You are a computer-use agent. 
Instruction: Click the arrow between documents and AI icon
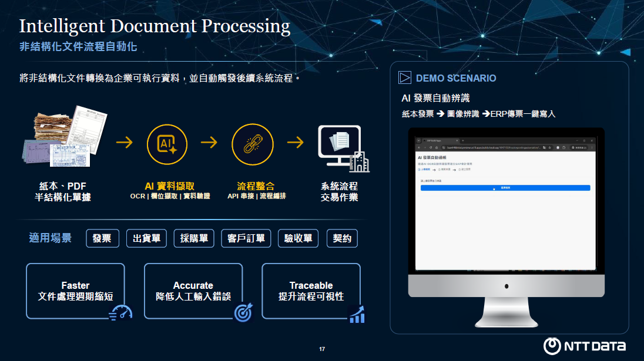click(x=125, y=143)
